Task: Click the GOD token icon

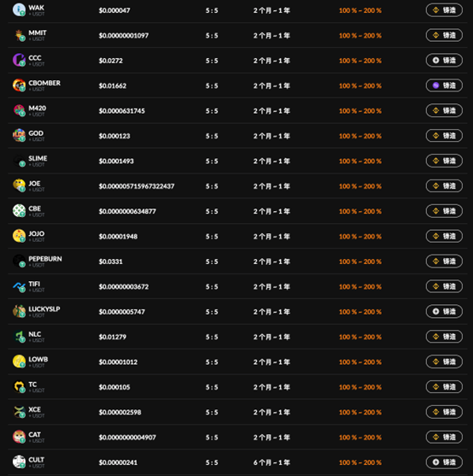Action: (19, 135)
